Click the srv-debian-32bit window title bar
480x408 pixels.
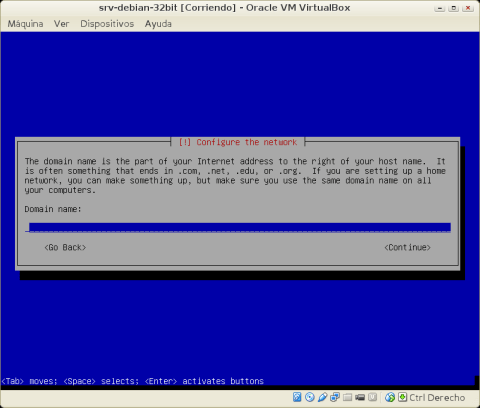pos(224,8)
